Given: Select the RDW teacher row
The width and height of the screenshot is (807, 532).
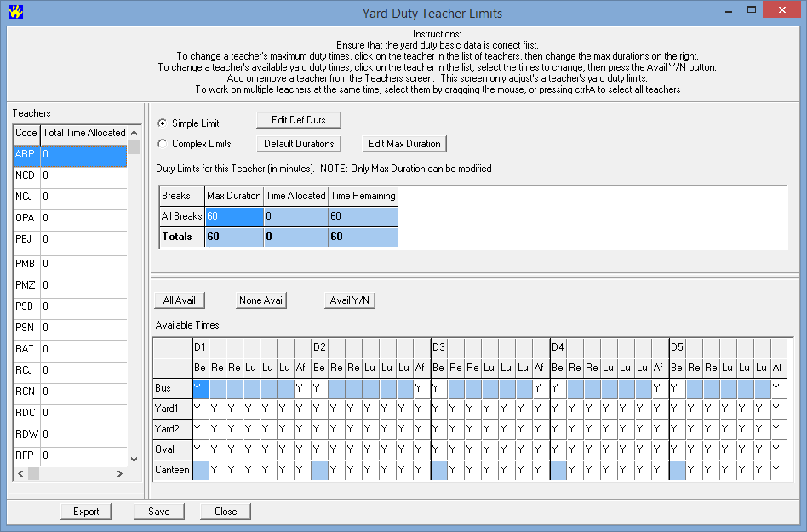Looking at the screenshot, I should click(70, 437).
